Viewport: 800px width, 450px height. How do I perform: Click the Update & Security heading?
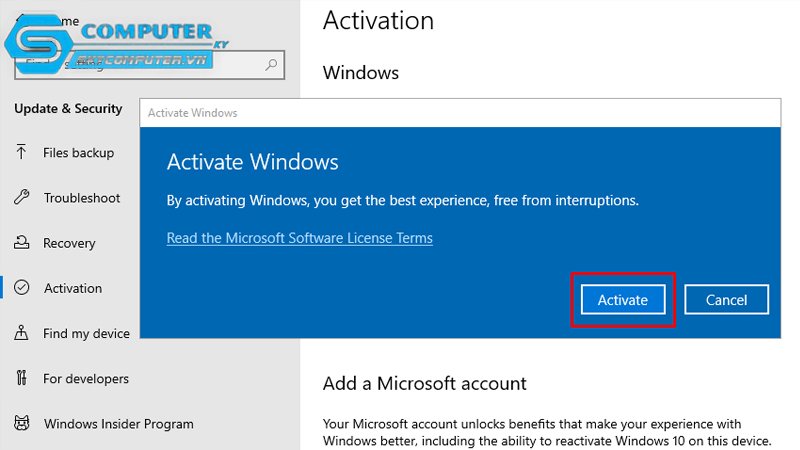coord(68,109)
